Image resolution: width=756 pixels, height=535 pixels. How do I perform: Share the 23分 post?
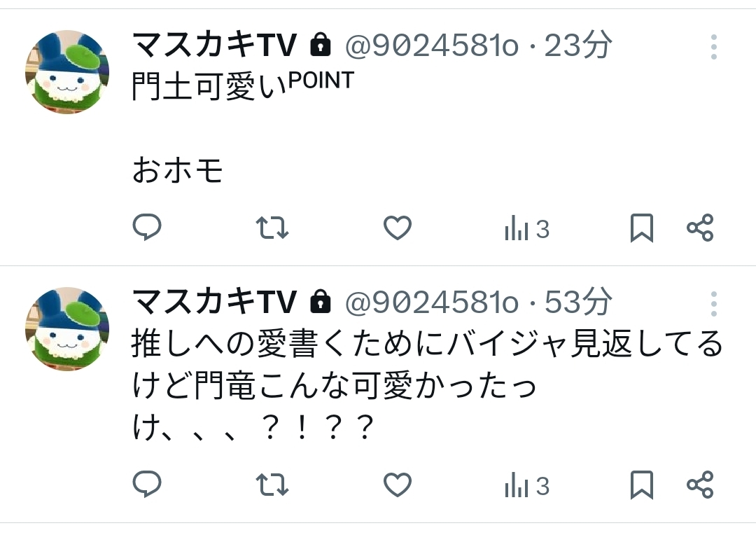click(x=700, y=228)
